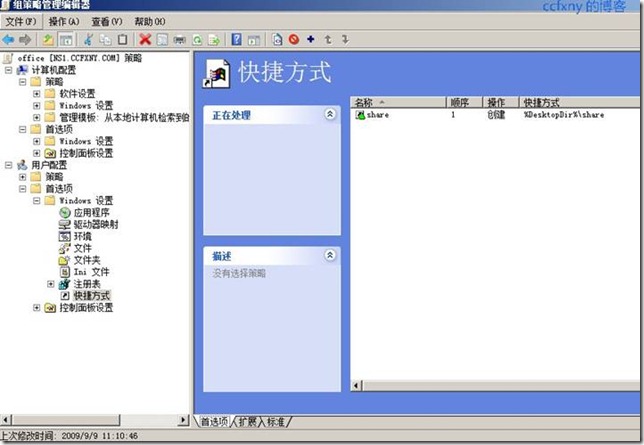Collapse the 计算机配置 tree node
This screenshot has height=445, width=644.
click(x=8, y=70)
